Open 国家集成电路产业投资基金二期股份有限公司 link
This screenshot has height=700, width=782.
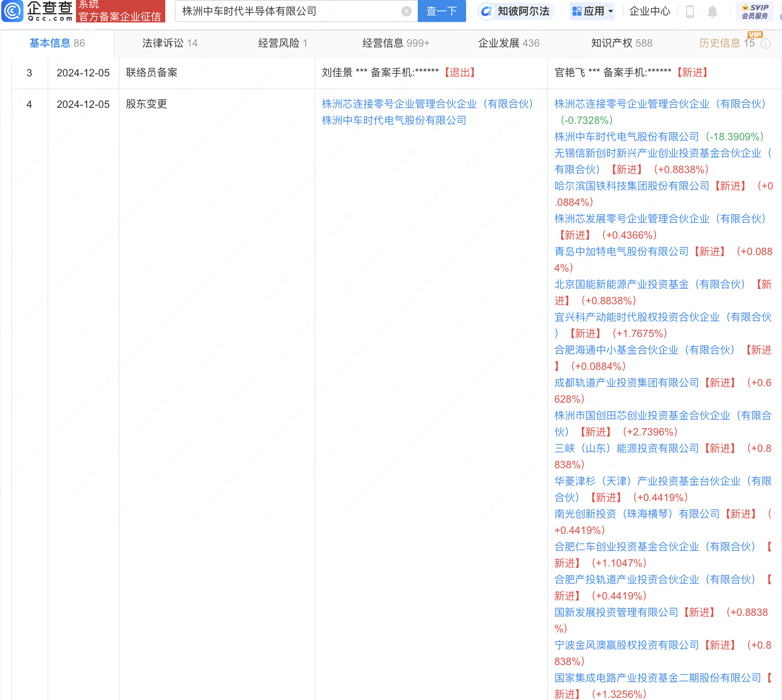[658, 678]
